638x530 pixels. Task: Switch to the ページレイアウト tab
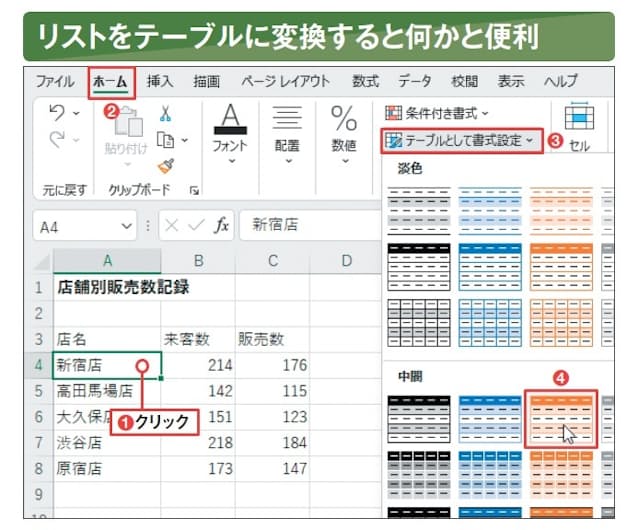pos(285,81)
